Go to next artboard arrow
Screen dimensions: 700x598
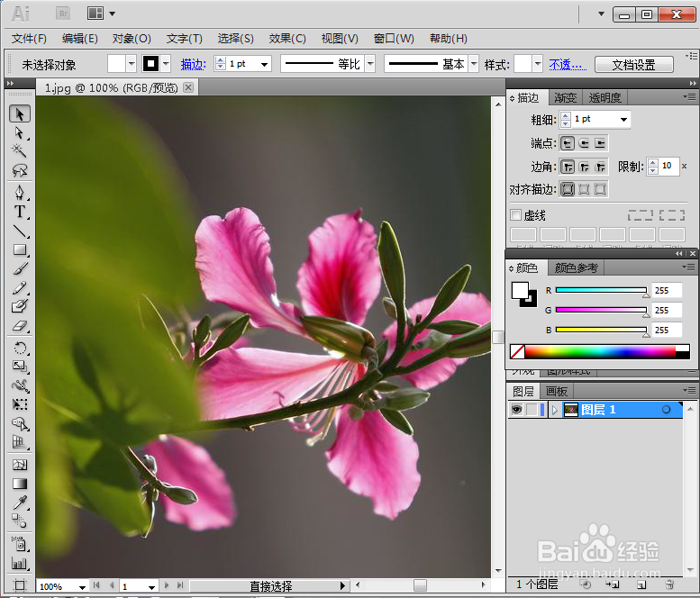point(167,585)
